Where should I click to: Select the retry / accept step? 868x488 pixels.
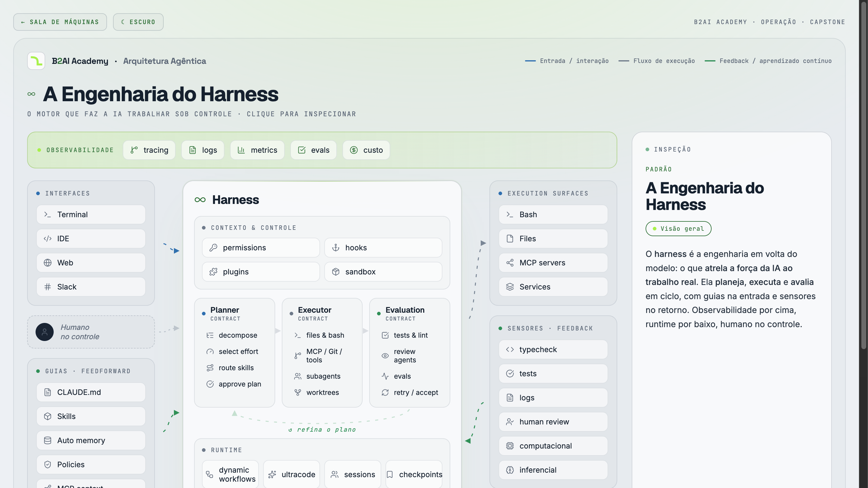point(410,392)
